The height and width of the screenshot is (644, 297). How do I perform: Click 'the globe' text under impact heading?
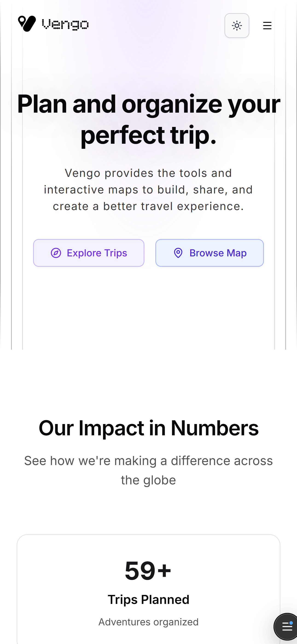tap(148, 480)
